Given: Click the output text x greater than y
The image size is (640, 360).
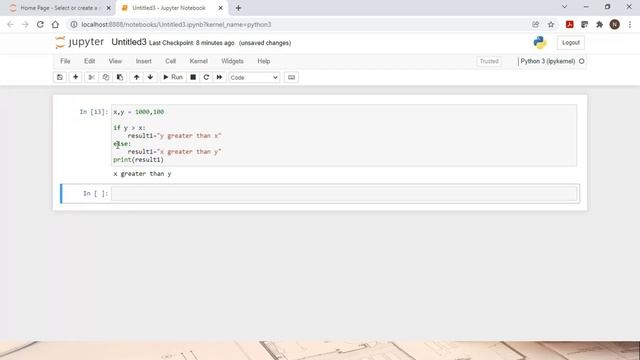Looking at the screenshot, I should pos(142,174).
